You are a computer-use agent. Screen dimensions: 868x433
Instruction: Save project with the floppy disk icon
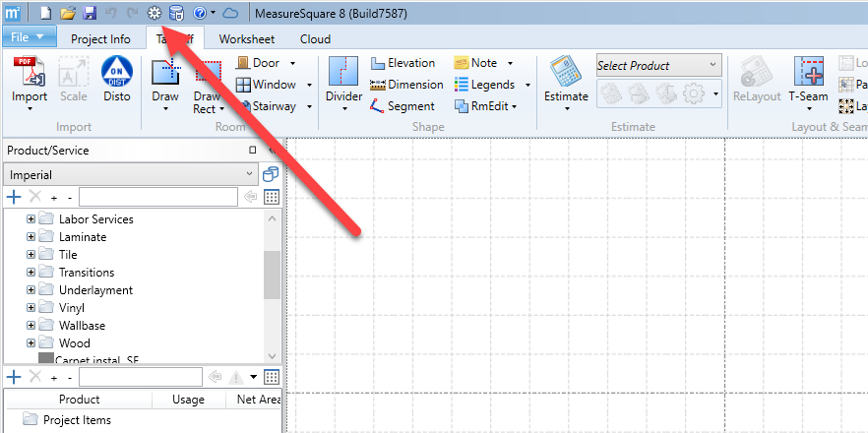pos(90,14)
